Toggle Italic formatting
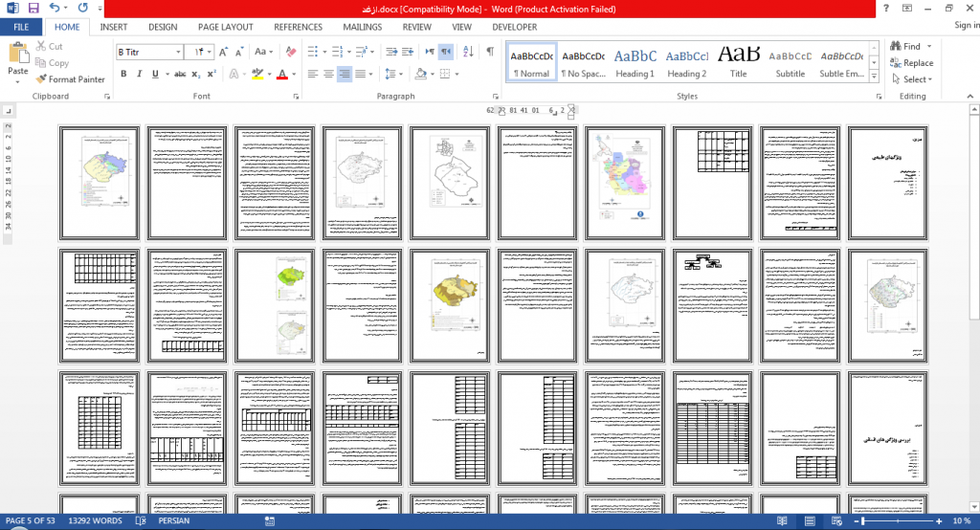 (140, 74)
